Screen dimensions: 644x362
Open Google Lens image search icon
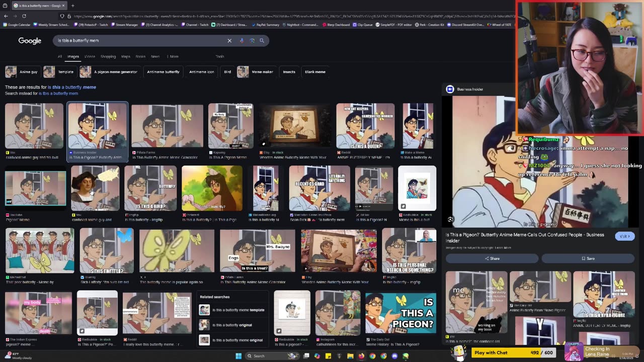tap(252, 41)
